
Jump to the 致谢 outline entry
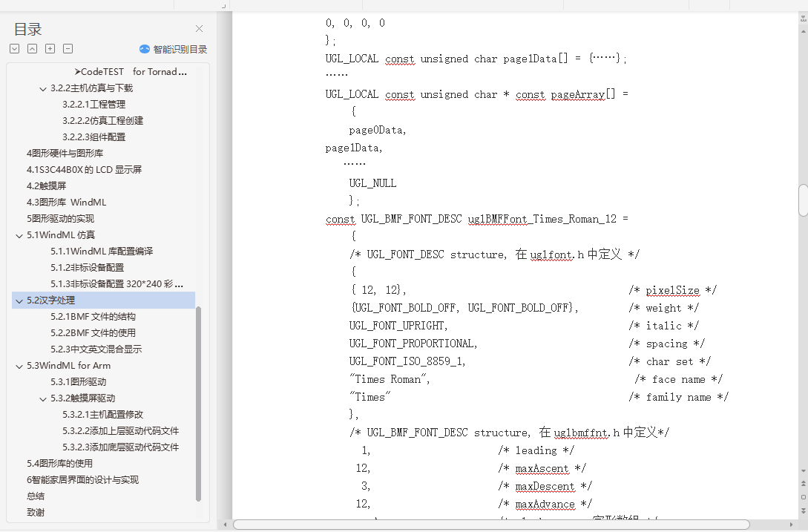36,513
